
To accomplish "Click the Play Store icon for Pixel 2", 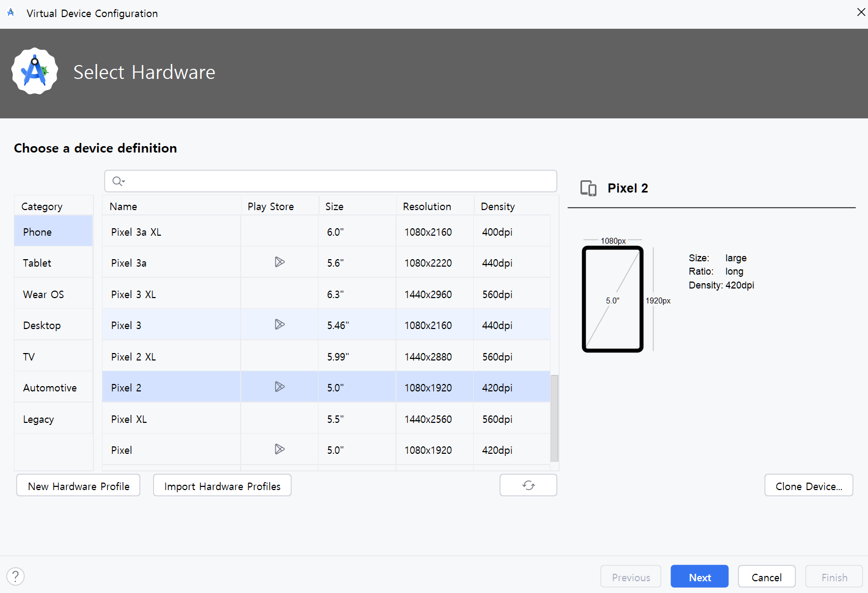I will point(280,387).
